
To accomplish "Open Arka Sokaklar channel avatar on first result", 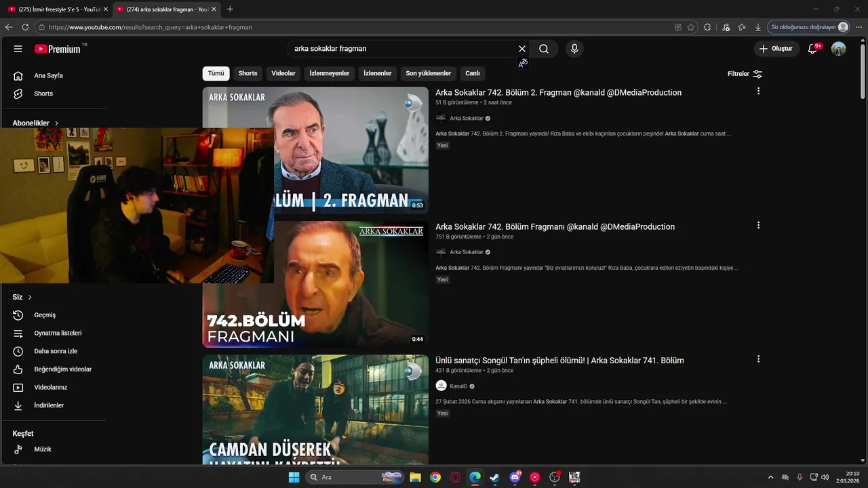I will tap(441, 118).
